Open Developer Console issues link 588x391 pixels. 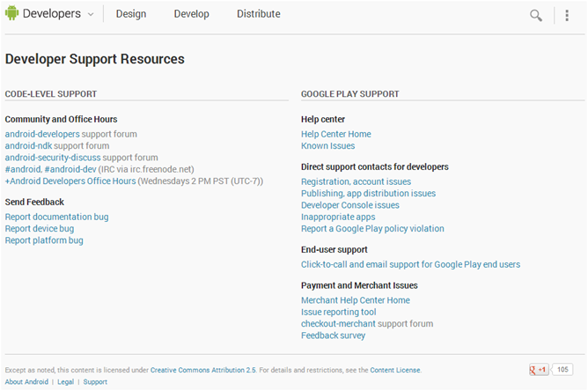(349, 205)
